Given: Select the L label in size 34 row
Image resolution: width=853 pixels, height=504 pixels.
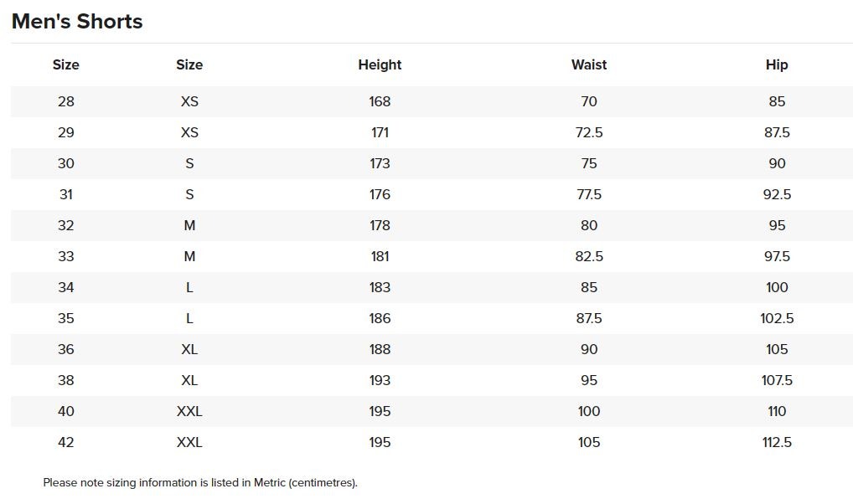Looking at the screenshot, I should pyautogui.click(x=189, y=288).
